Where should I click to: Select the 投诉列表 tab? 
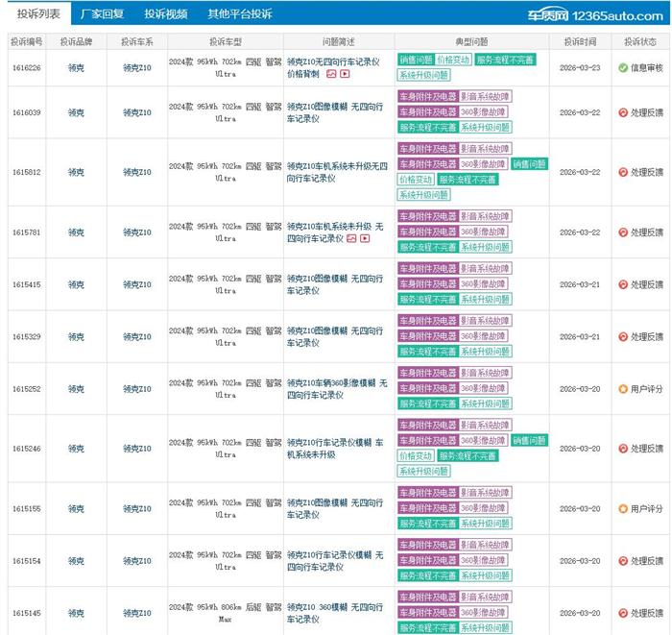[x=37, y=14]
